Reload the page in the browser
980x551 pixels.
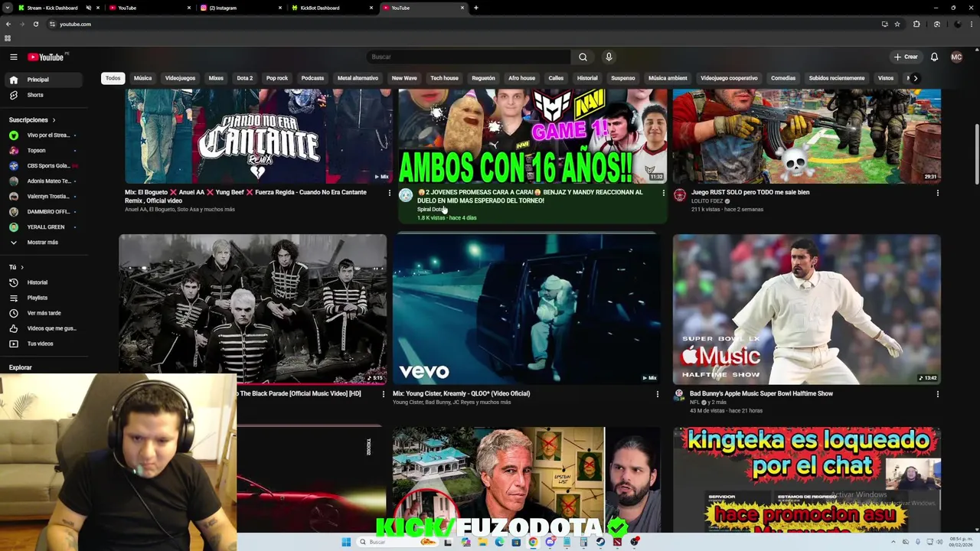click(x=35, y=24)
